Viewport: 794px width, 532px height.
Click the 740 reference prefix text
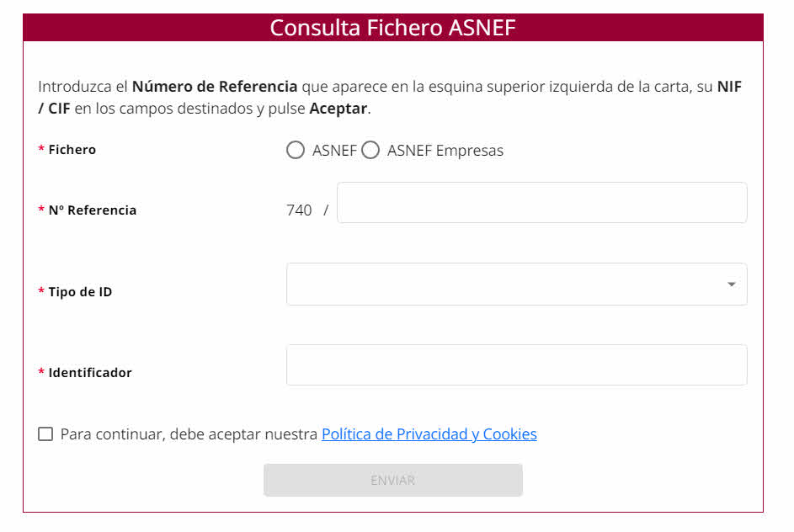tap(299, 210)
